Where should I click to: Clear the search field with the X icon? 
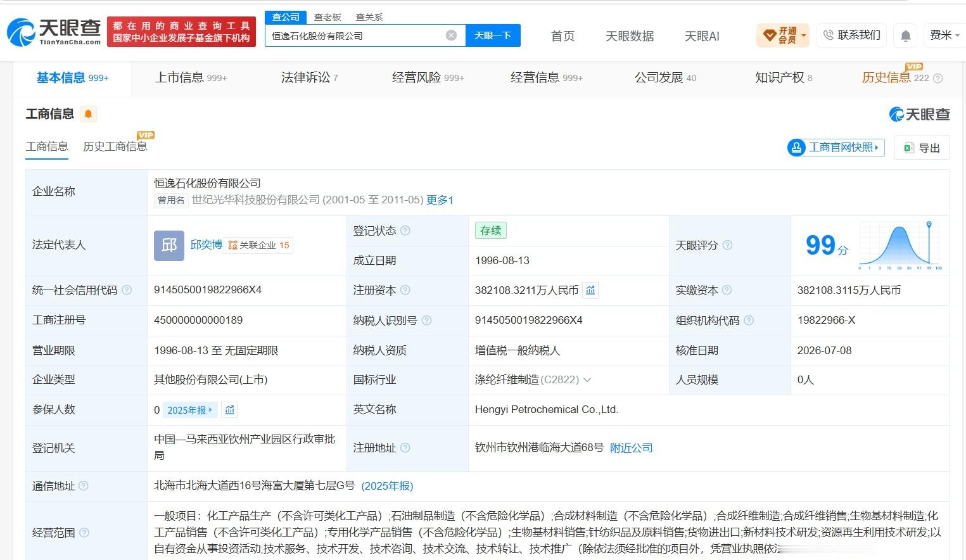point(451,35)
